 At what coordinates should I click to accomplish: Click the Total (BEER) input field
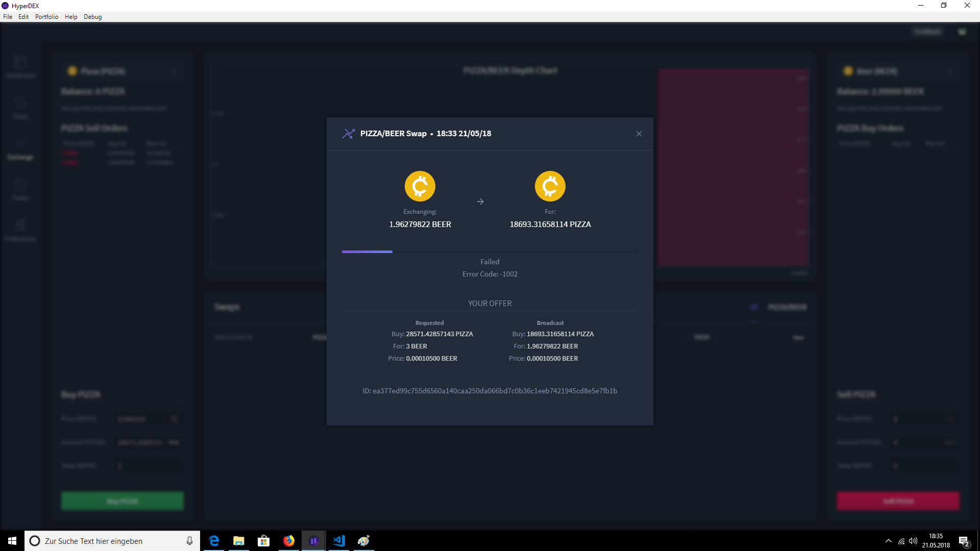tap(147, 465)
